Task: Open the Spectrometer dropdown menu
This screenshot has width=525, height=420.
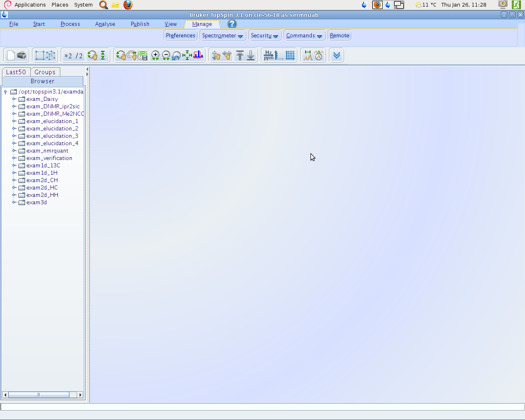Action: [x=222, y=36]
